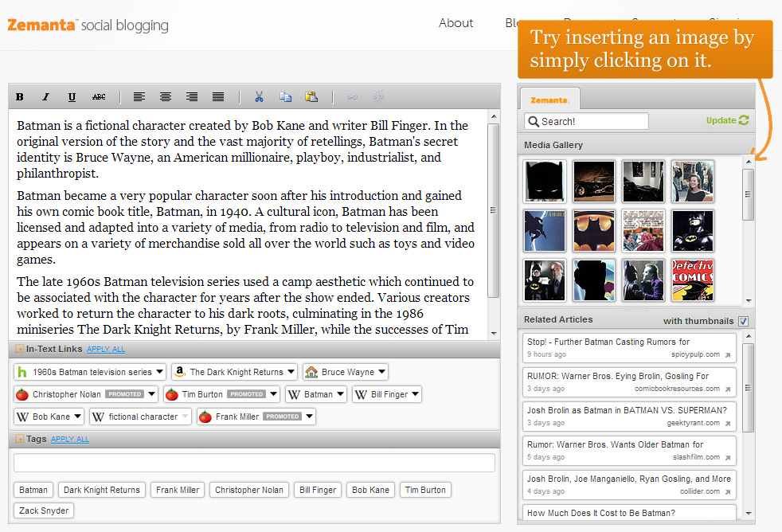
Task: Select the Zemanta sidebar tab
Action: point(549,100)
